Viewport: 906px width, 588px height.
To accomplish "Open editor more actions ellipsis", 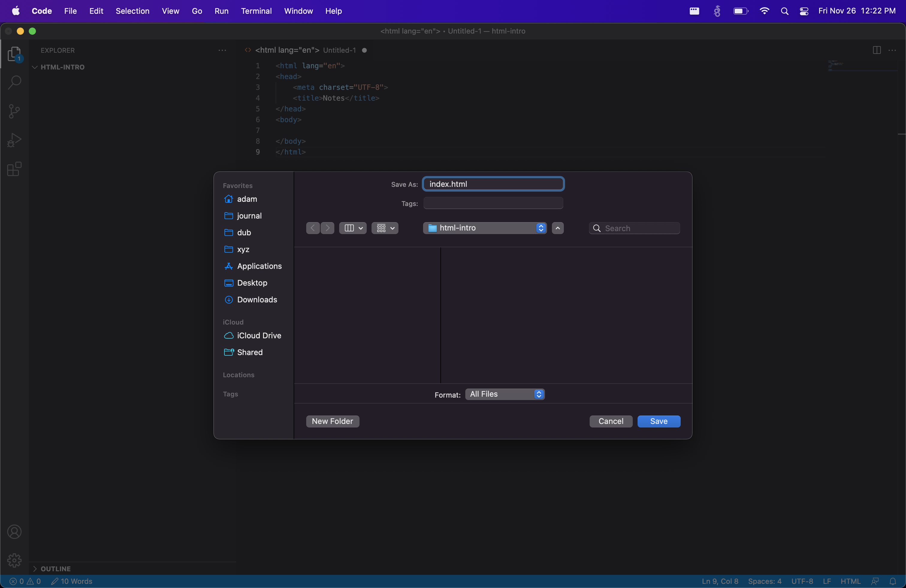I will (892, 50).
